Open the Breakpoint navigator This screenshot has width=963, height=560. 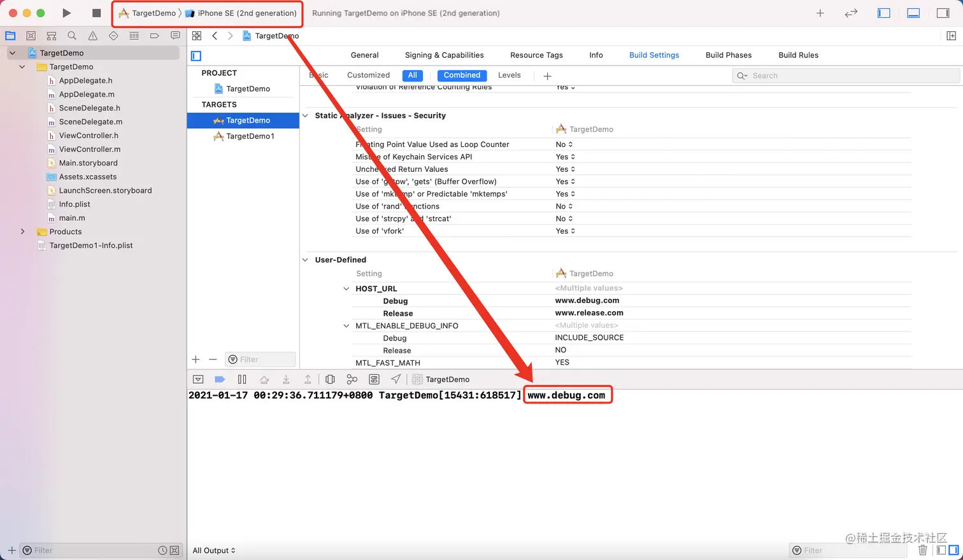click(x=154, y=36)
